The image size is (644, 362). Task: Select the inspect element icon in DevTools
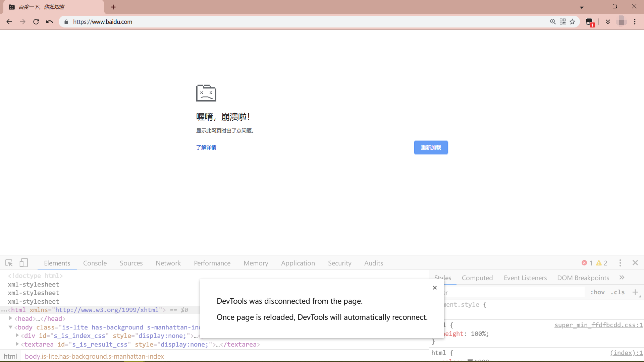9,263
